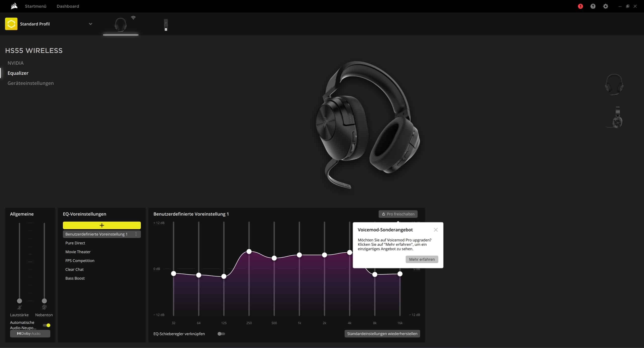Enable EQ-Schieberegler verknüpfen toggle
Viewport: 644px width, 348px height.
pyautogui.click(x=221, y=334)
